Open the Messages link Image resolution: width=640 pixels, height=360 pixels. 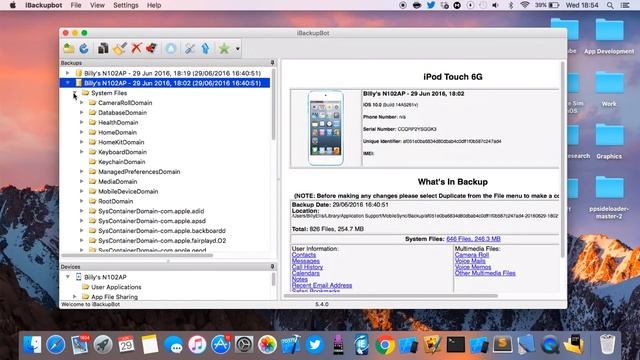pos(306,261)
